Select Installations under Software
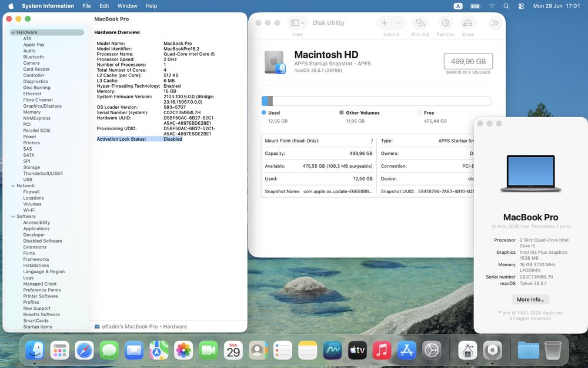Screen dimensions: 588x368 36,266
